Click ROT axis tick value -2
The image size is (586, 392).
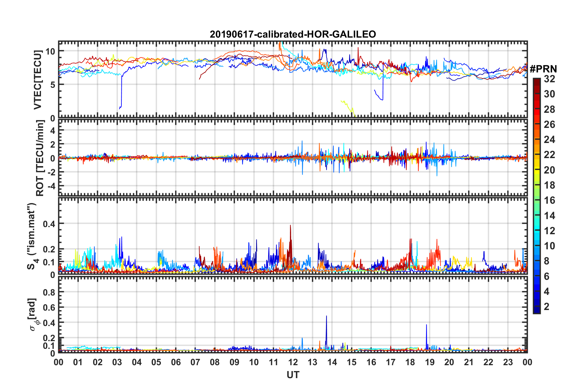[x=51, y=172]
